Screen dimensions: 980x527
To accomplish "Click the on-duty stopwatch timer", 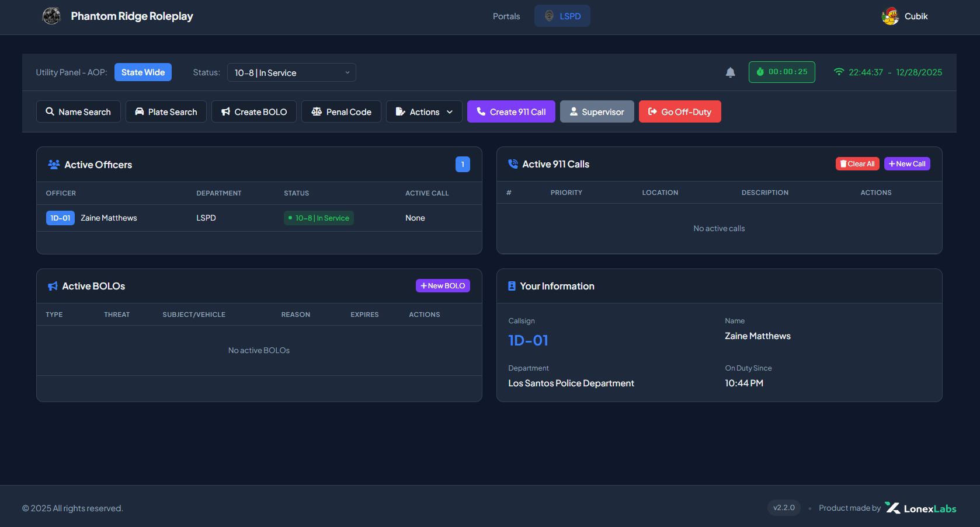I will click(x=781, y=72).
